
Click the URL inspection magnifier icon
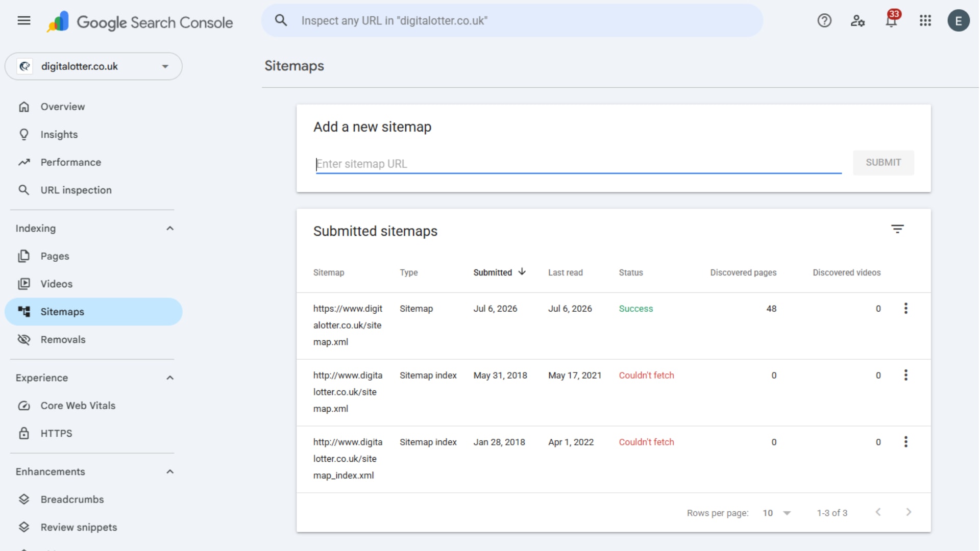pos(24,190)
